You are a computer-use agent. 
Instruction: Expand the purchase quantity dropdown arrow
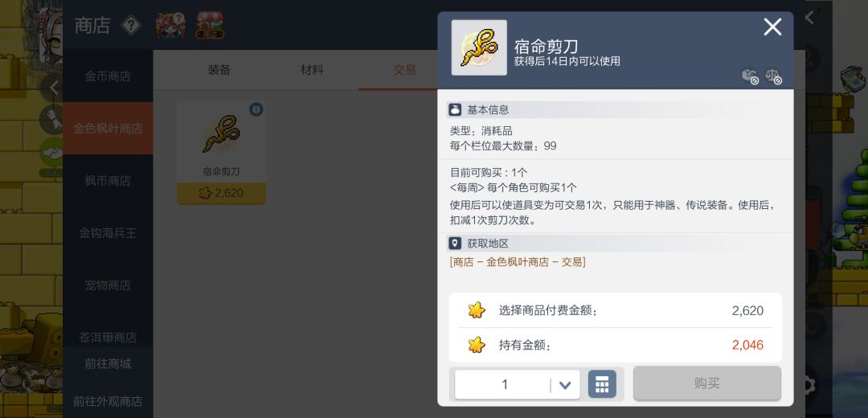565,385
